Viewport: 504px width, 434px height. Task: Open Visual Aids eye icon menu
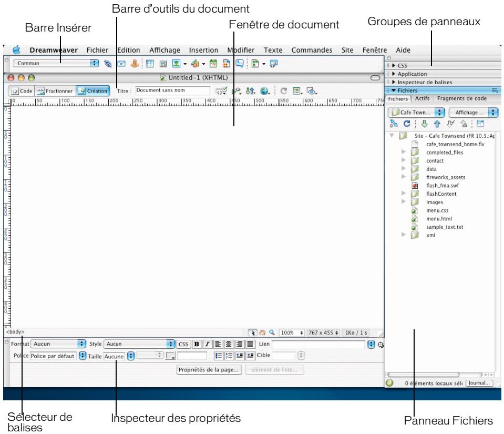[312, 91]
